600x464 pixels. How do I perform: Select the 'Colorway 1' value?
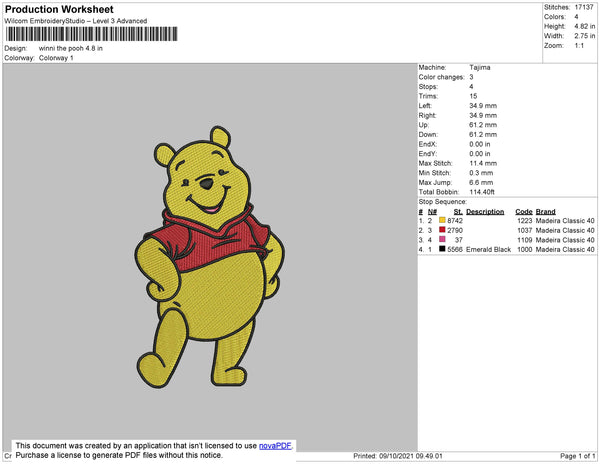[x=56, y=58]
